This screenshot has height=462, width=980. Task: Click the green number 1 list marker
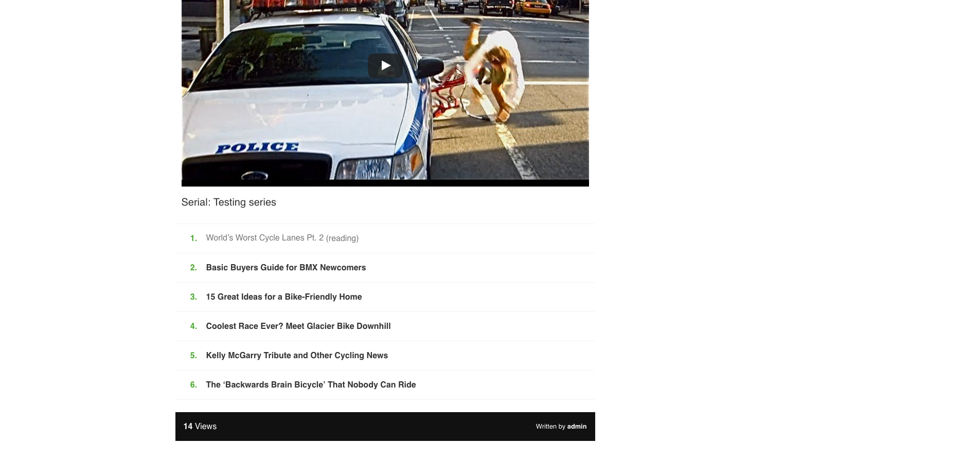pyautogui.click(x=193, y=238)
